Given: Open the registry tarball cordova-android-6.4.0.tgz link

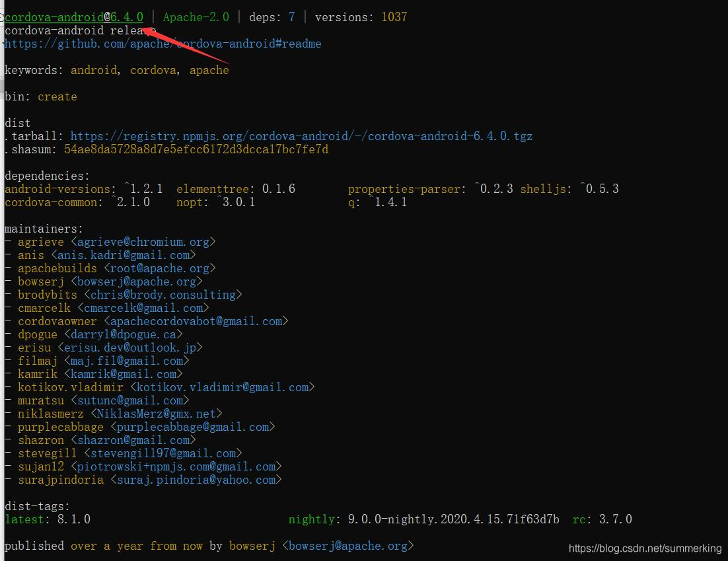Looking at the screenshot, I should 301,136.
